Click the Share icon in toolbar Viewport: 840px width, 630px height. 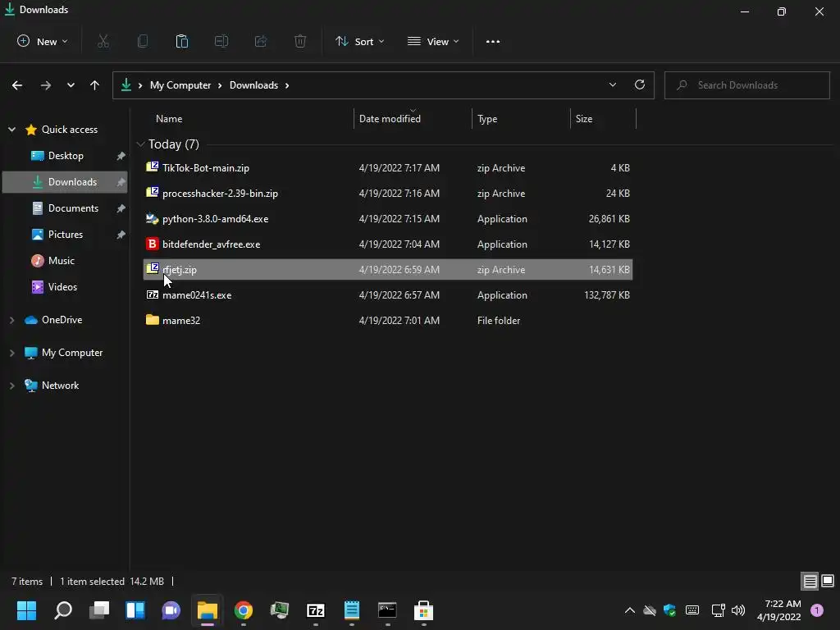tap(261, 41)
